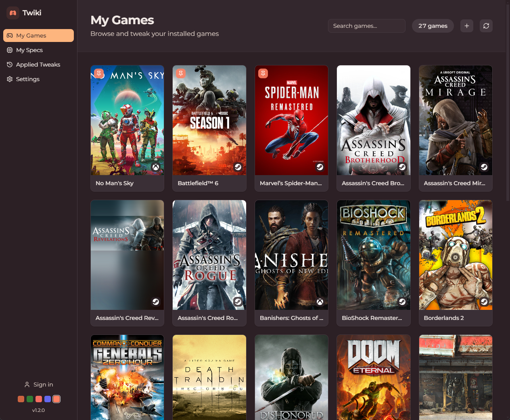510x420 pixels.
Task: Click the Steam icon on Borderlands 2
Action: pyautogui.click(x=484, y=302)
